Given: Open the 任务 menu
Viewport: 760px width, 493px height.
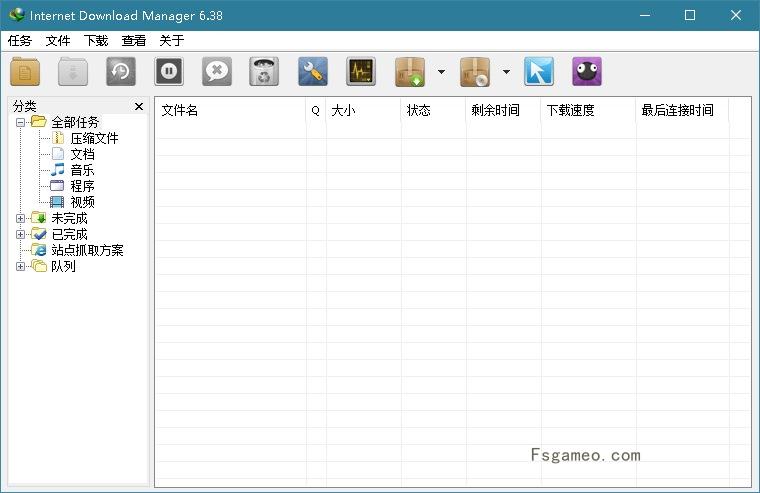Looking at the screenshot, I should (x=19, y=41).
